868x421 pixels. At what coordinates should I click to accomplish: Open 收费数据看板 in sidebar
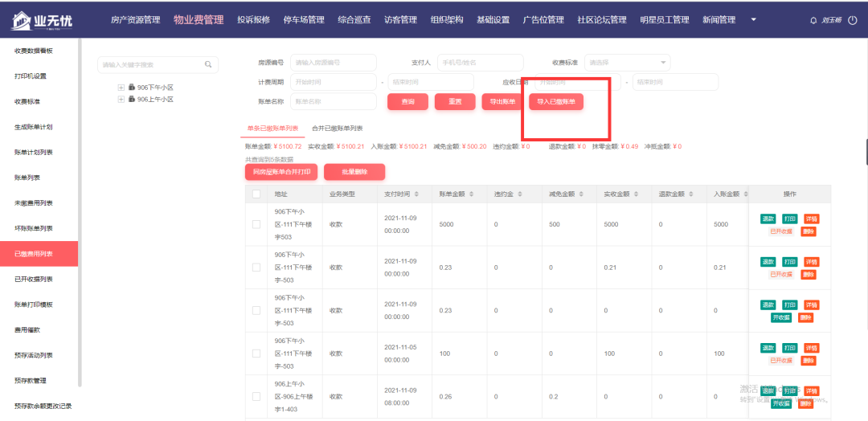(34, 51)
